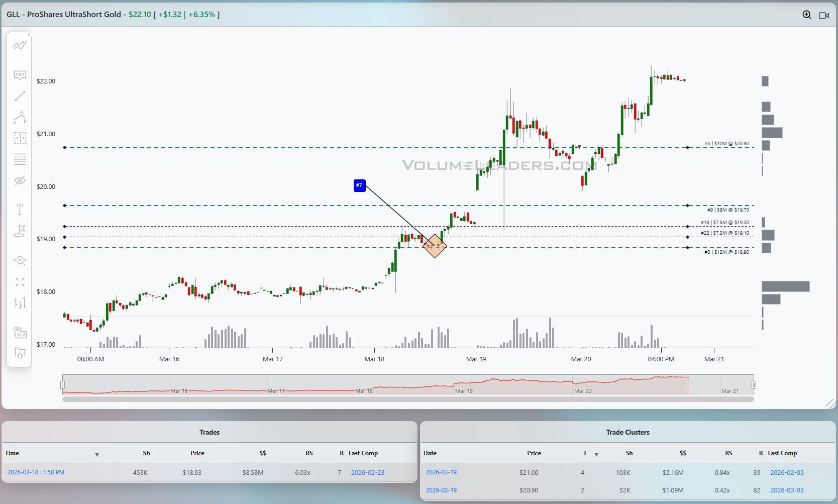The height and width of the screenshot is (504, 838).
Task: Open the 2026-03-19 cluster at $20.90
Action: click(441, 490)
